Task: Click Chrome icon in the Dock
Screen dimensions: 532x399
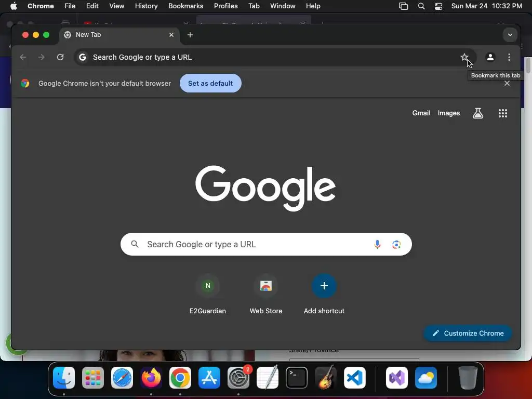Action: 180,377
